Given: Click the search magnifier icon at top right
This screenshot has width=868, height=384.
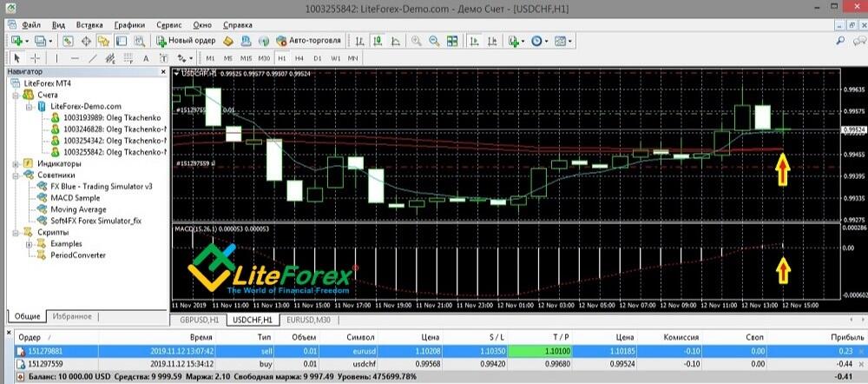Looking at the screenshot, I should tap(840, 41).
